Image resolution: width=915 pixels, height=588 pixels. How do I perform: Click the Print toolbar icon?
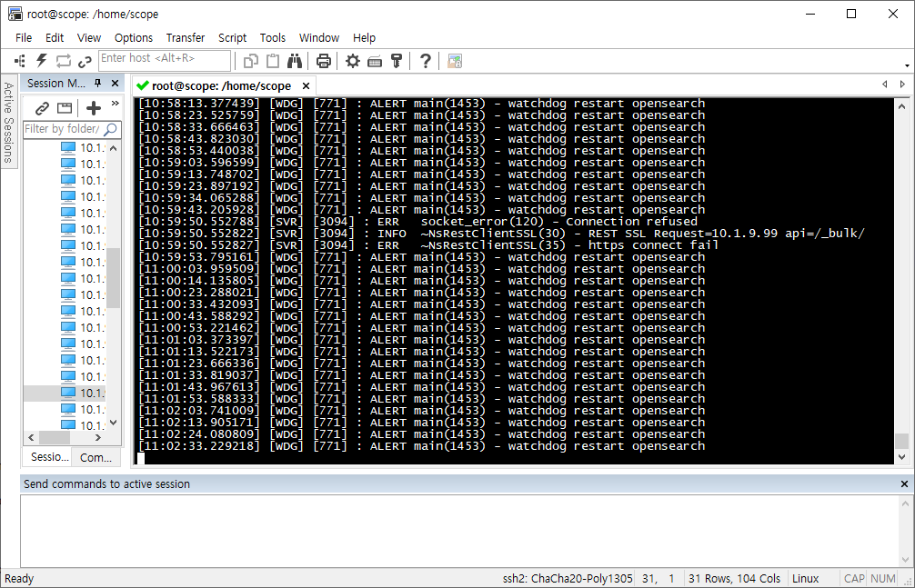point(323,61)
